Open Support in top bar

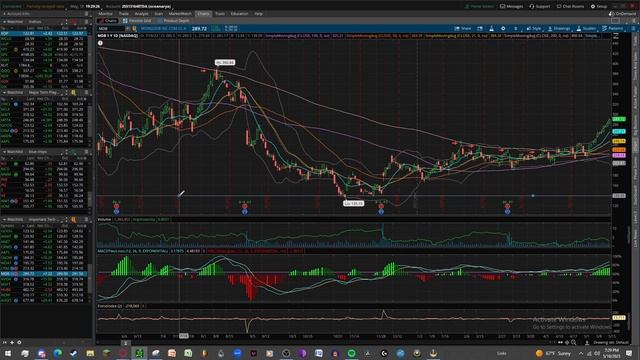(540, 6)
